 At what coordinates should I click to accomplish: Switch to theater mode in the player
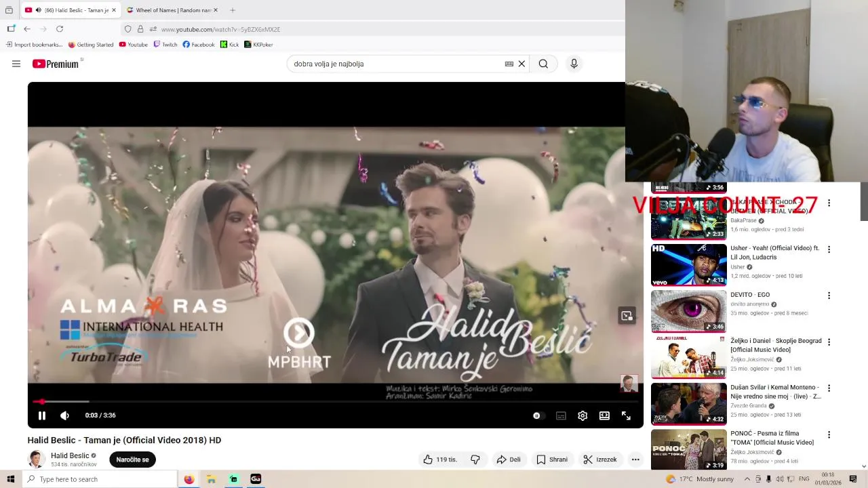click(x=604, y=415)
